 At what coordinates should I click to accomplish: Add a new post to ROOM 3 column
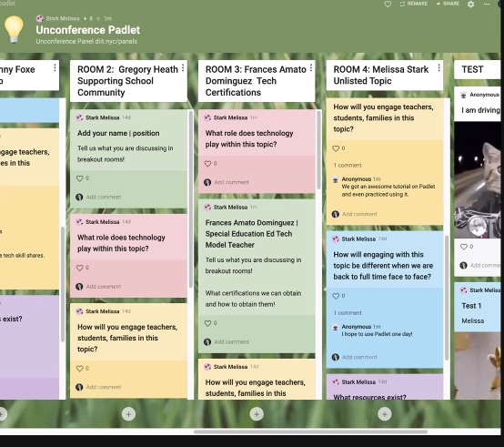tap(257, 414)
